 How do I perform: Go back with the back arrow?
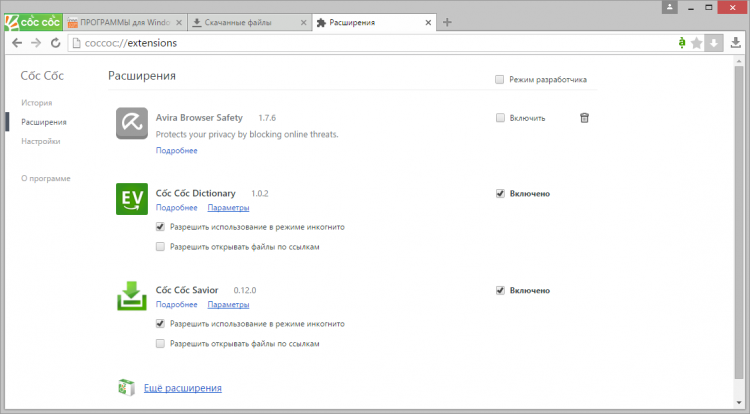click(16, 43)
